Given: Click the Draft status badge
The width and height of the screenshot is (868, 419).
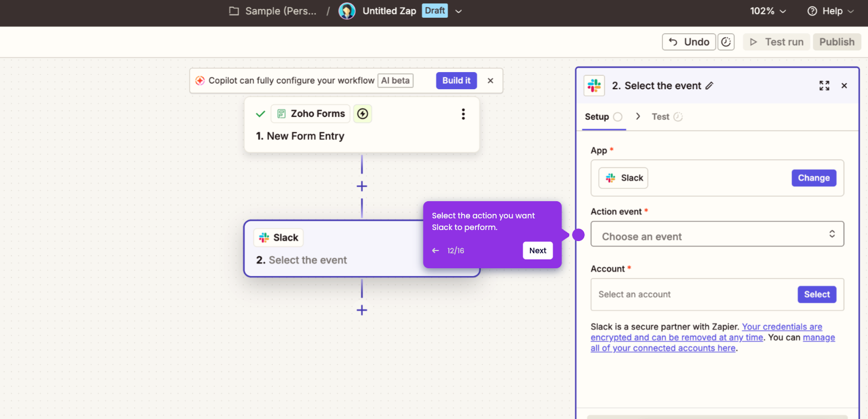Looking at the screenshot, I should click(x=435, y=11).
